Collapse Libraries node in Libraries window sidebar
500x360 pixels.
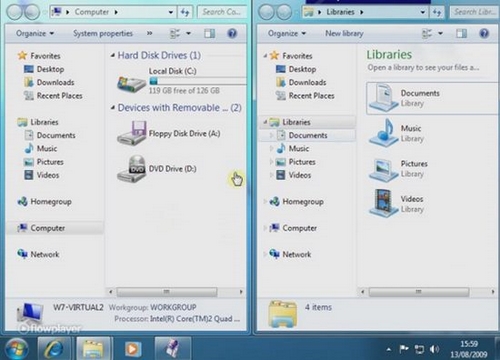(265, 122)
